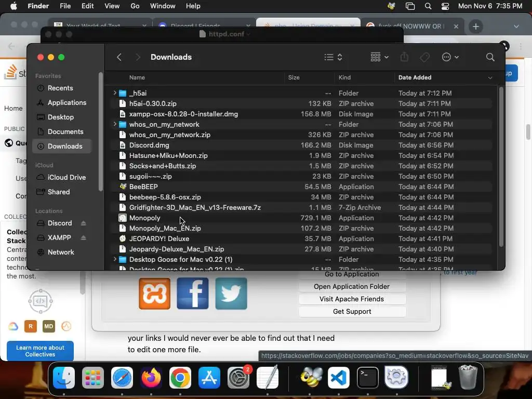The height and width of the screenshot is (399, 532).
Task: Open Visual Studio Code from the Dock
Action: click(x=339, y=378)
